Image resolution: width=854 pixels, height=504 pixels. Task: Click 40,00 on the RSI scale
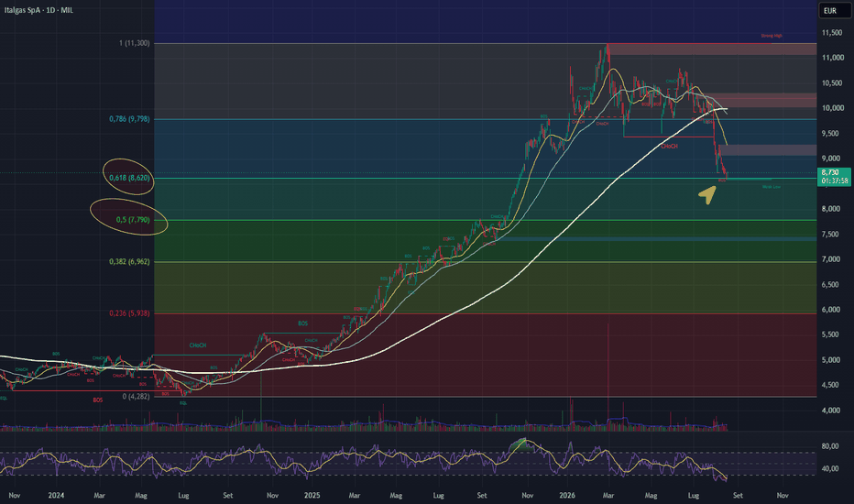coord(830,468)
